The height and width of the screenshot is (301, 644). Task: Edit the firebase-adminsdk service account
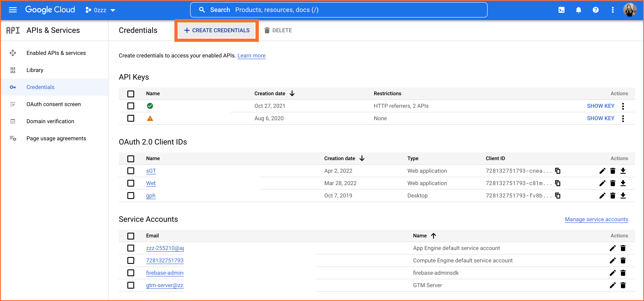point(612,273)
